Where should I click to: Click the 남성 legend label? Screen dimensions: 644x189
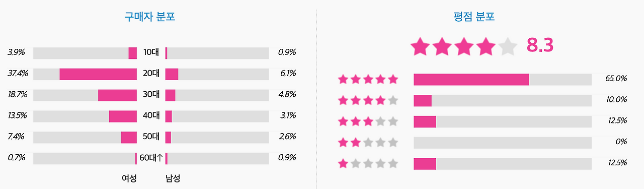coord(173,178)
